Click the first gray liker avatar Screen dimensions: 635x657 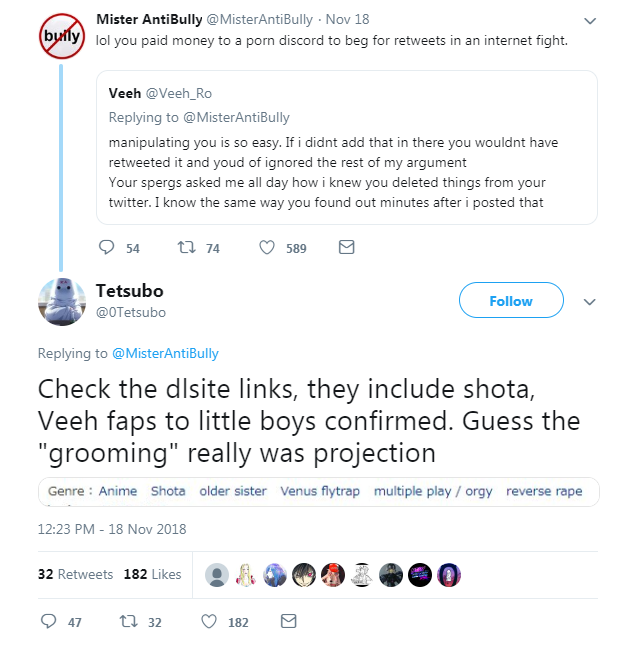216,574
